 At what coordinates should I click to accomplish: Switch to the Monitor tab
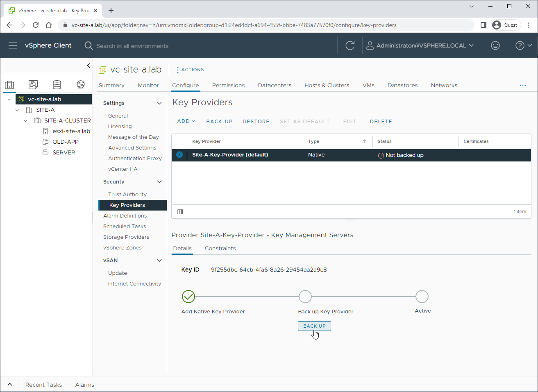(x=148, y=85)
